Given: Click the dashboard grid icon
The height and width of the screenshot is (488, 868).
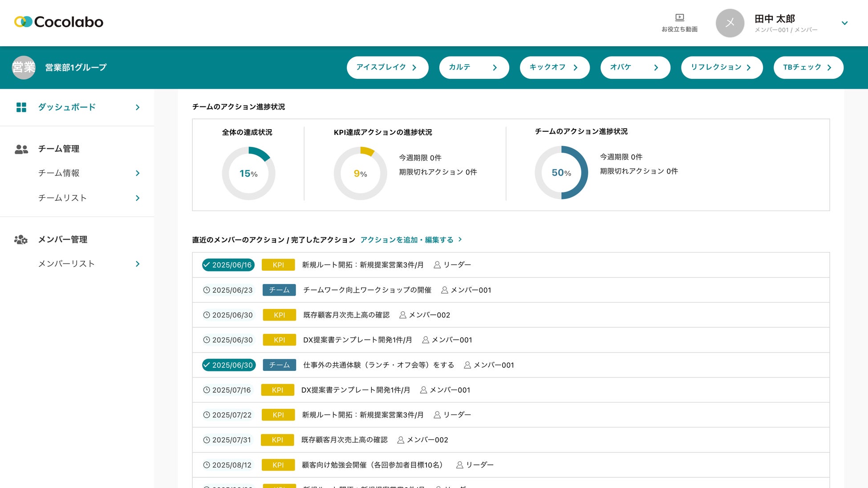Looking at the screenshot, I should pos(21,107).
